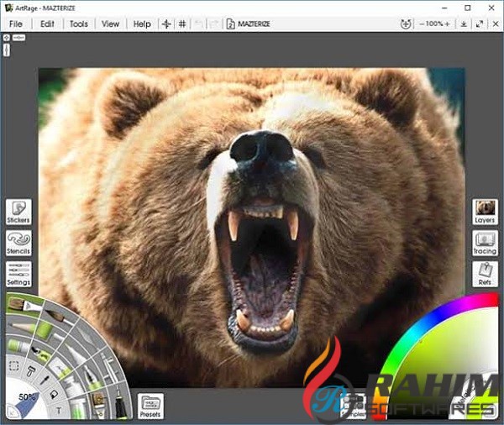Open the Tools menu
The height and width of the screenshot is (425, 504).
tap(78, 24)
